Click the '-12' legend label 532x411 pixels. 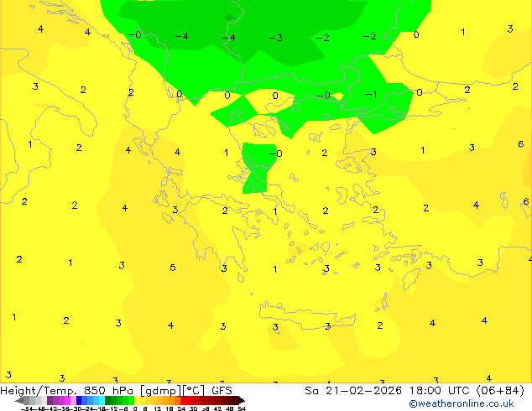tap(113, 408)
